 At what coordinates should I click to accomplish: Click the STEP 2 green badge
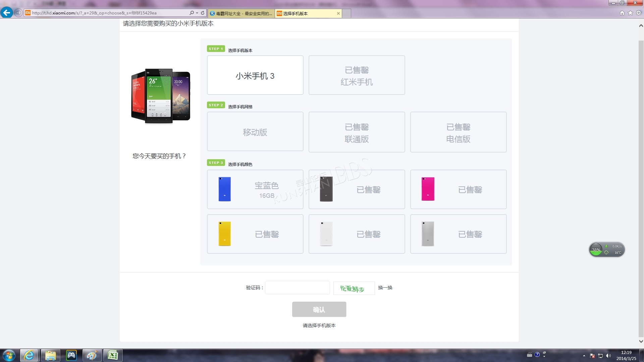216,105
